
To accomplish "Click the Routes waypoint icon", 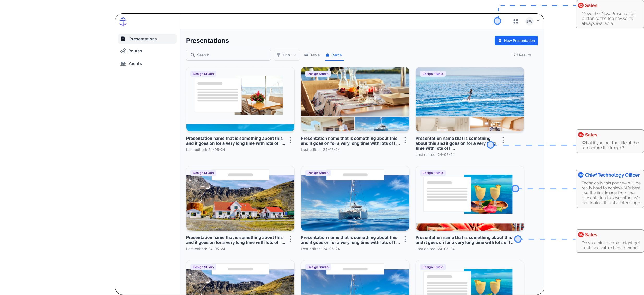I will (x=123, y=51).
